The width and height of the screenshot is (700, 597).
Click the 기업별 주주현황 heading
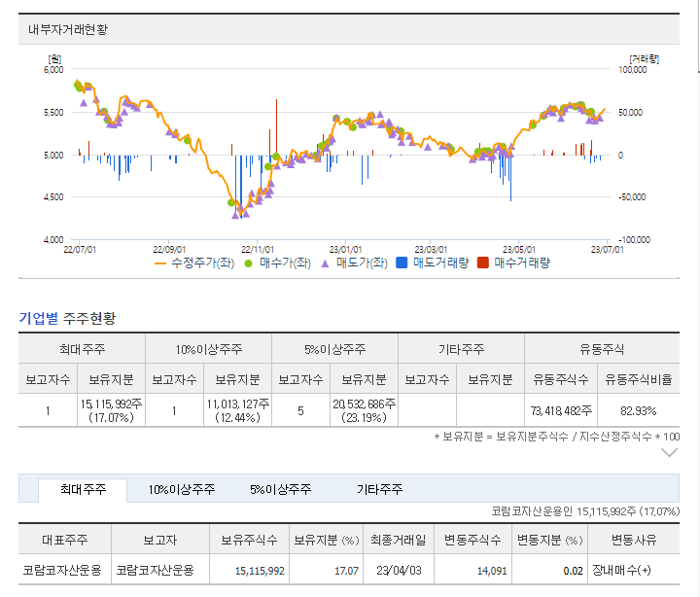67,318
